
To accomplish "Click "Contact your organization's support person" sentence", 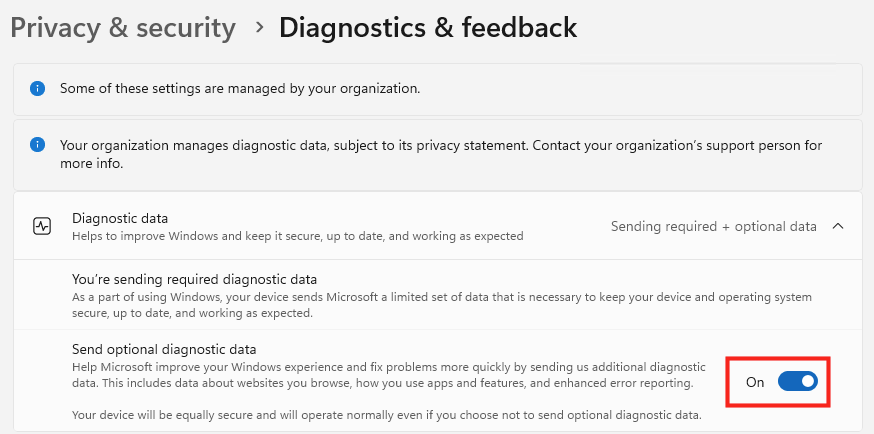I will [x=677, y=145].
